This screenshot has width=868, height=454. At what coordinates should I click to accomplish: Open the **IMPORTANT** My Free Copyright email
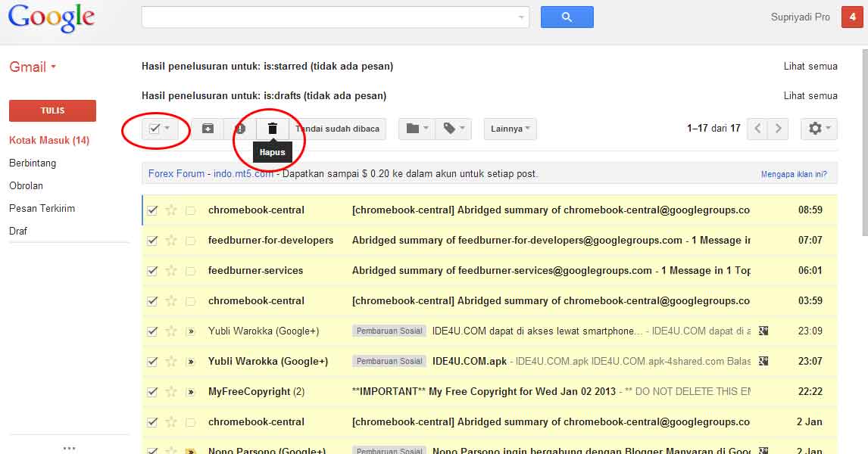[x=484, y=391]
